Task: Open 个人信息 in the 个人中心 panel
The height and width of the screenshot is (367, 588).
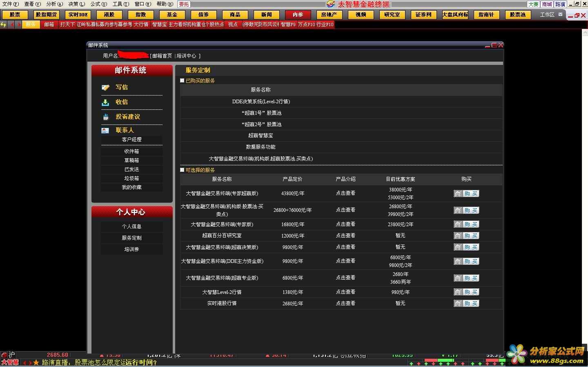Action: [132, 227]
